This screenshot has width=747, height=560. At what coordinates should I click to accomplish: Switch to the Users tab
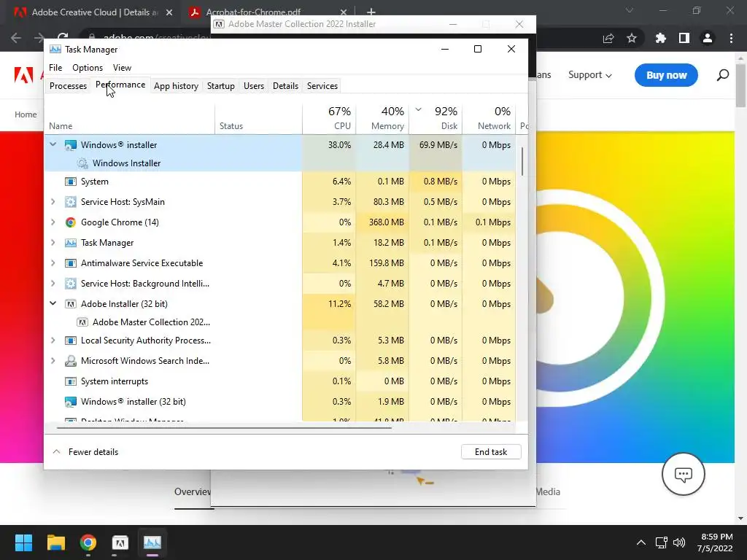(x=254, y=86)
